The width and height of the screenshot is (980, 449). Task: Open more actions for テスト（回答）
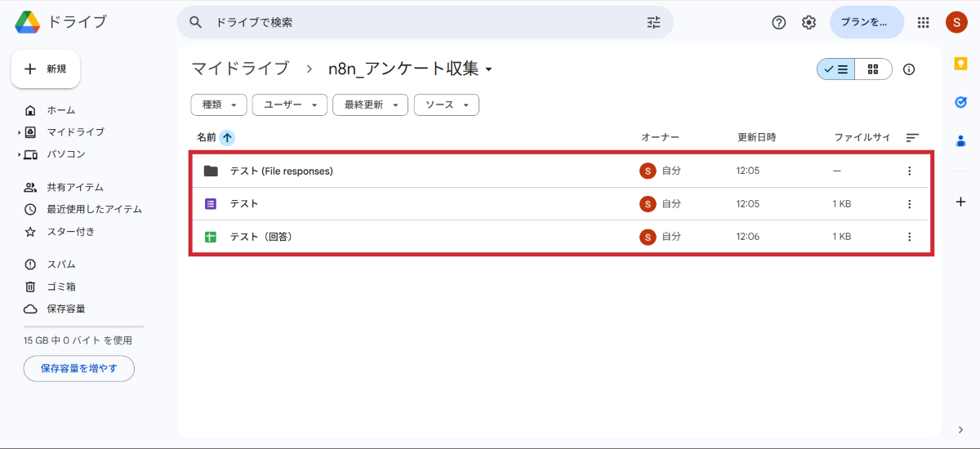pos(909,237)
